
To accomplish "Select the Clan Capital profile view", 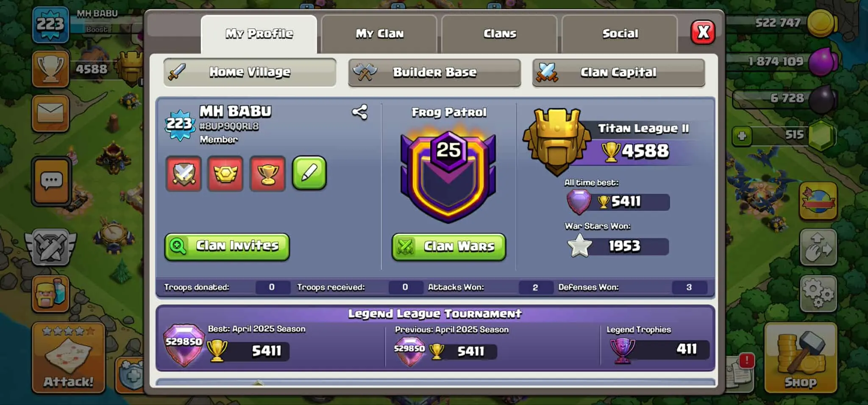I will click(618, 73).
